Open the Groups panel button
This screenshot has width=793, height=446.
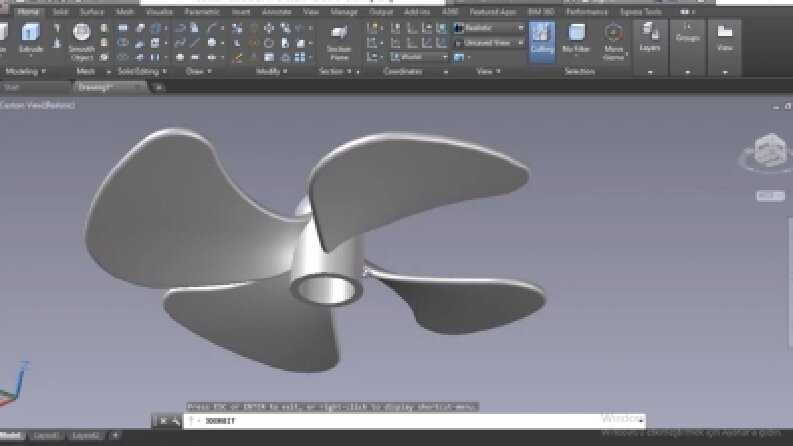coord(687,32)
